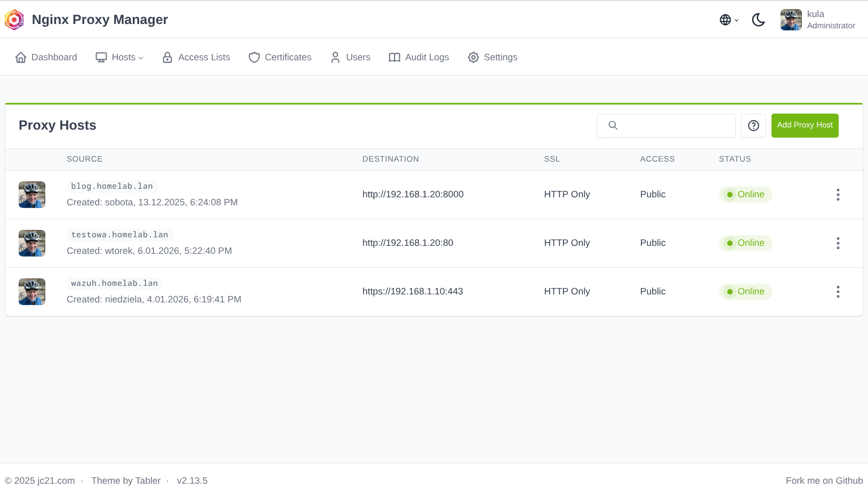Select the Access Lists padlock icon
Screen dimensions: 868x496
pyautogui.click(x=167, y=57)
